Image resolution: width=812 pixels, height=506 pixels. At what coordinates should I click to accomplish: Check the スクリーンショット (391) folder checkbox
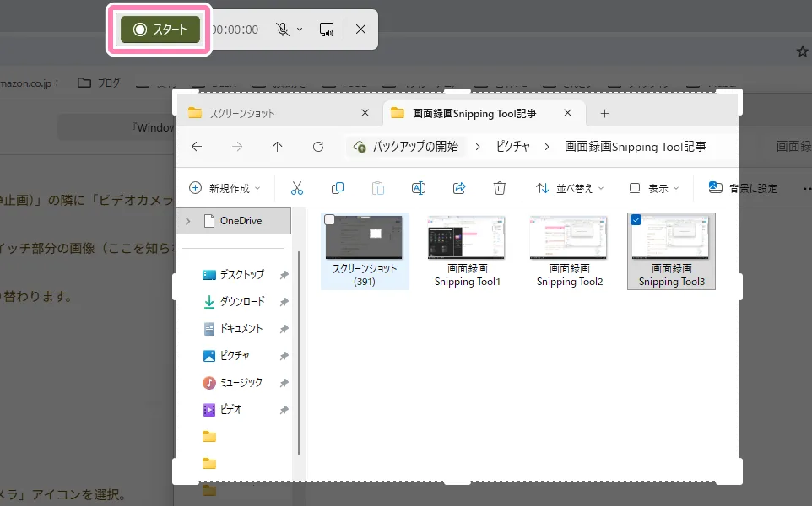(x=329, y=218)
